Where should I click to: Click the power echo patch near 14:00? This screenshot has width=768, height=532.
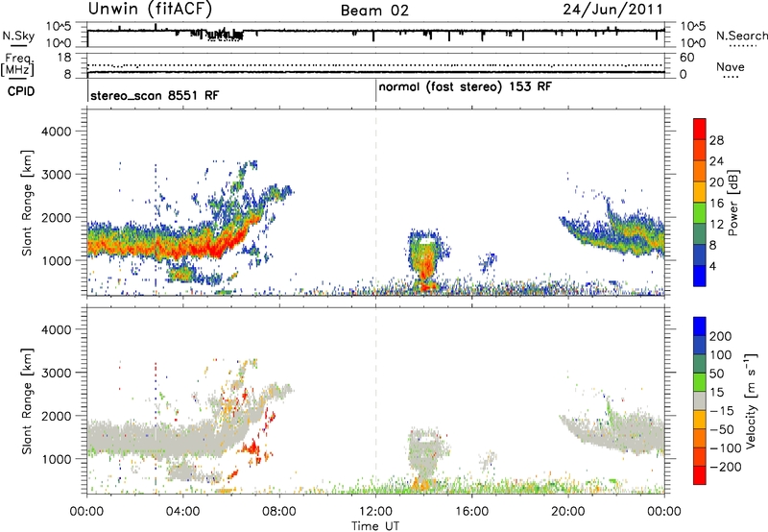click(426, 260)
